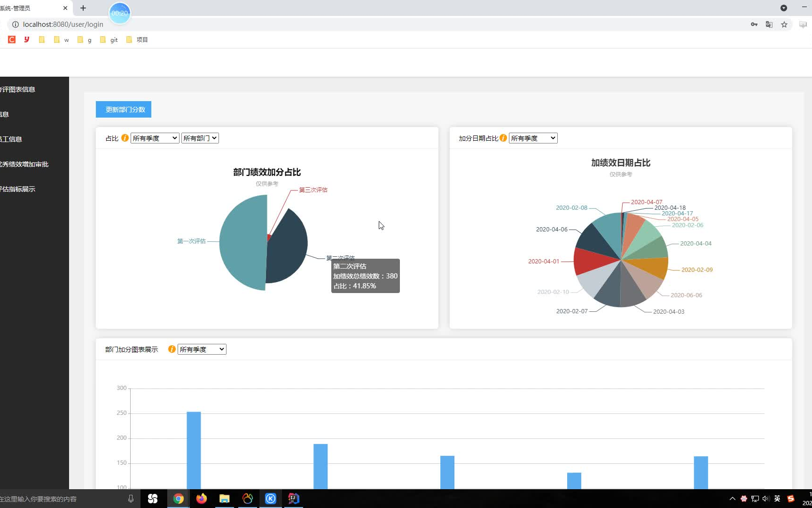Viewport: 812px width, 508px height.
Task: View site information icon next to URL
Action: click(15, 24)
